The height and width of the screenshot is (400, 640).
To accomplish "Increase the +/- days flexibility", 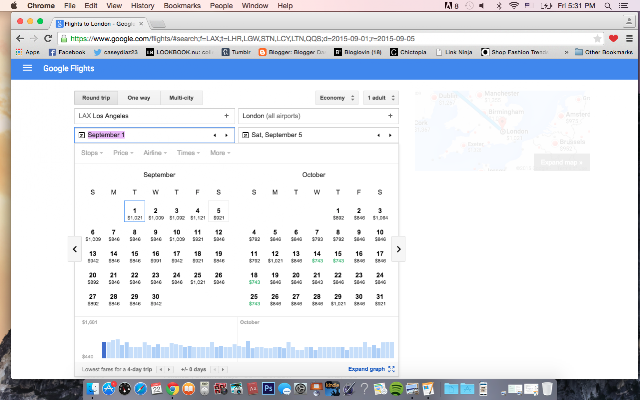I will [223, 369].
